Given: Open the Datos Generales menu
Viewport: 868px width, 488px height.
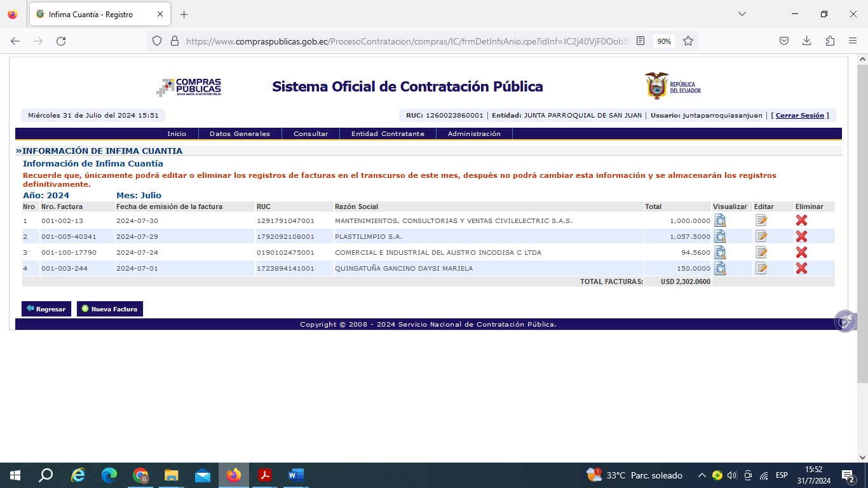Looking at the screenshot, I should (x=240, y=134).
